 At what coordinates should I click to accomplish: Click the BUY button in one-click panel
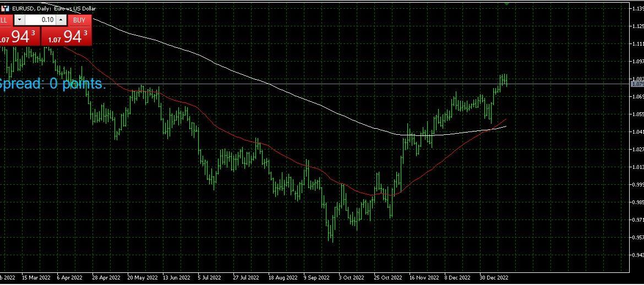pyautogui.click(x=79, y=20)
